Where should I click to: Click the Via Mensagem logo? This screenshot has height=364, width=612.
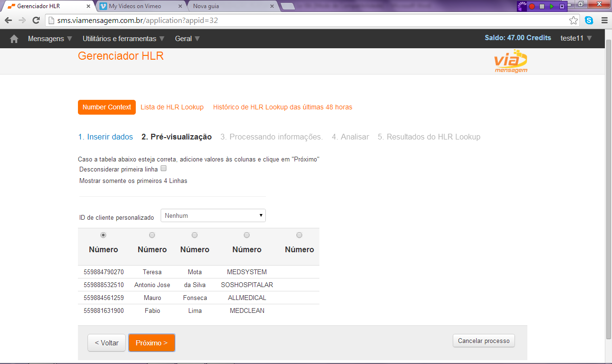point(511,62)
